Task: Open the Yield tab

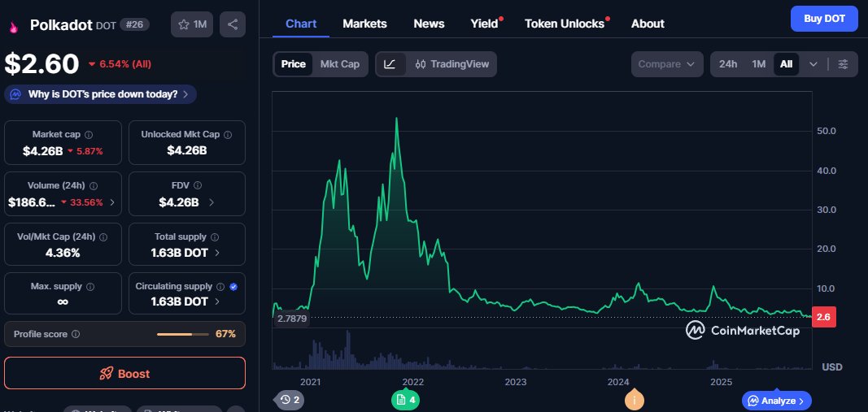Action: (x=484, y=24)
